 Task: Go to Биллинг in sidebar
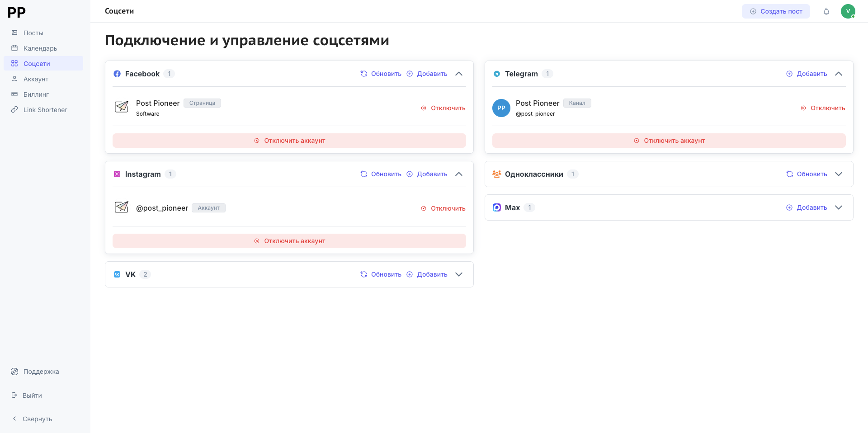(36, 94)
